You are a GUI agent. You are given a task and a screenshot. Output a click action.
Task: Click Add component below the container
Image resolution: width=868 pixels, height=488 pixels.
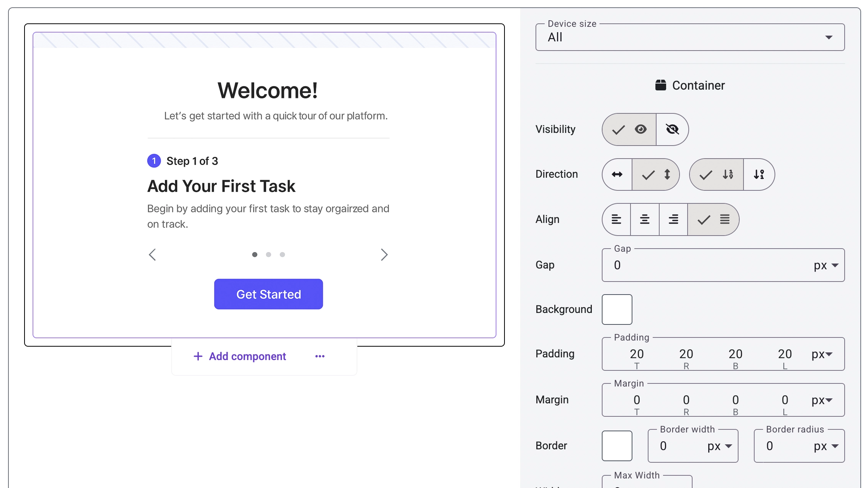tap(239, 356)
